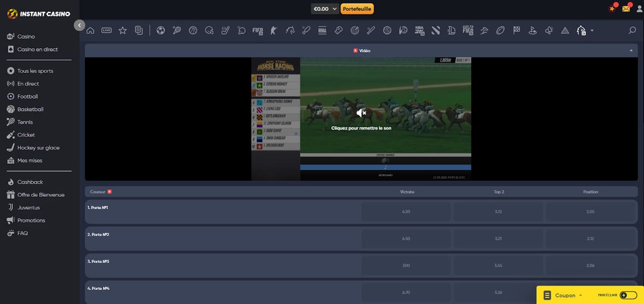Open the star notifications icon beside the envelope
This screenshot has height=304, width=644.
click(612, 8)
